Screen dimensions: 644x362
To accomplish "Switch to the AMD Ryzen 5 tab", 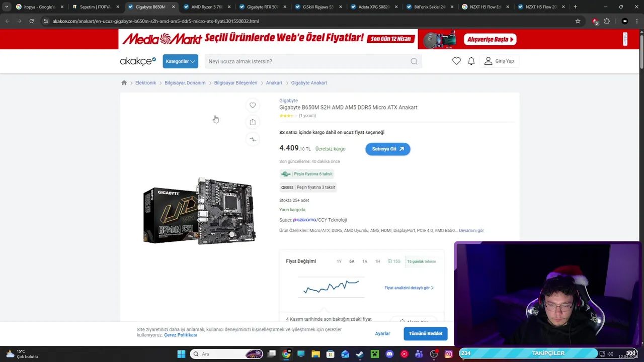I will 206,7.
